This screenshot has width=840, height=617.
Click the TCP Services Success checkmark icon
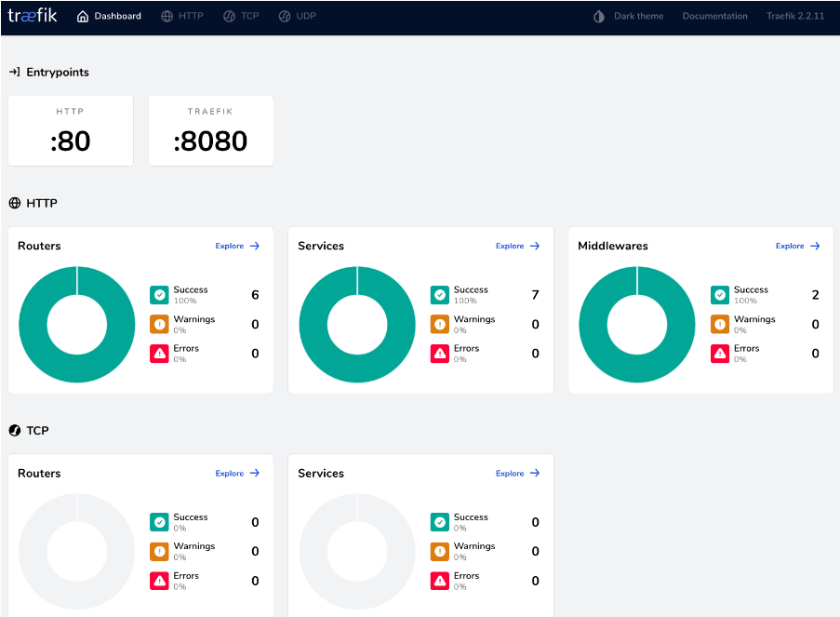click(440, 522)
